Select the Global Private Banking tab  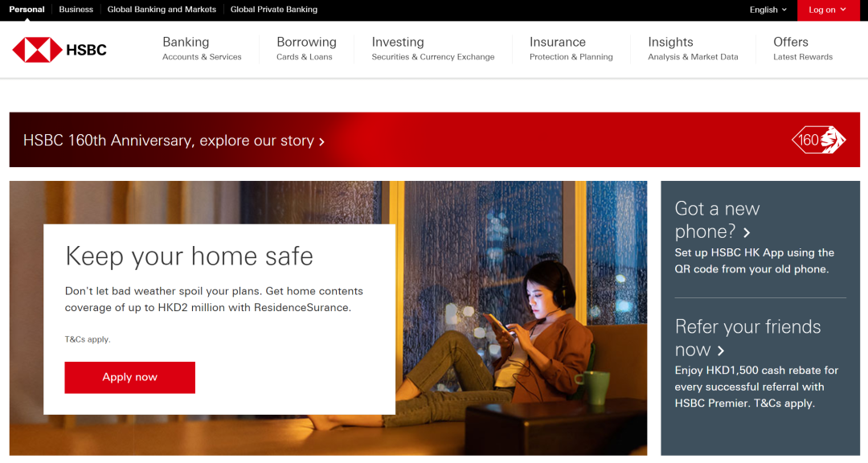(x=274, y=10)
